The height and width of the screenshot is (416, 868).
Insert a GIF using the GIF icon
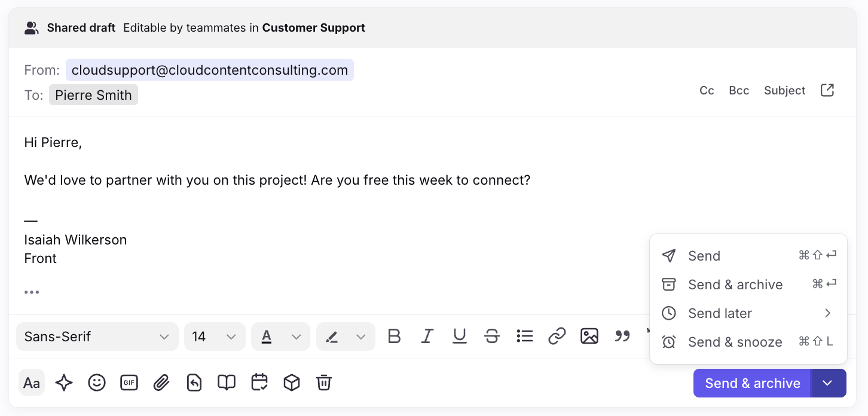[x=129, y=383]
